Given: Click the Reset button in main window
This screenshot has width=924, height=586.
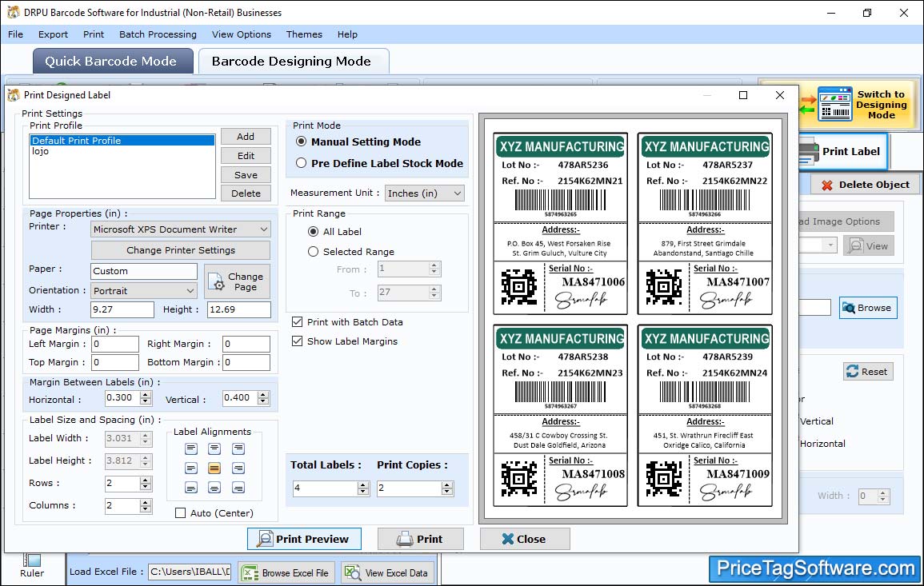Looking at the screenshot, I should tap(868, 372).
